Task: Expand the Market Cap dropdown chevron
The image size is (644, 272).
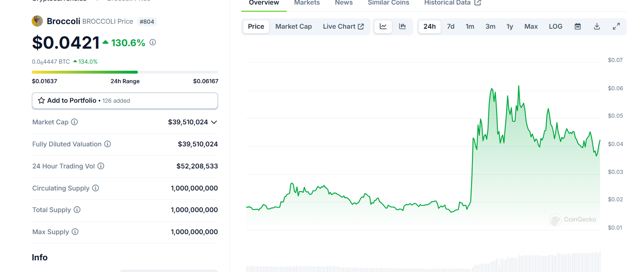Action: tap(214, 122)
